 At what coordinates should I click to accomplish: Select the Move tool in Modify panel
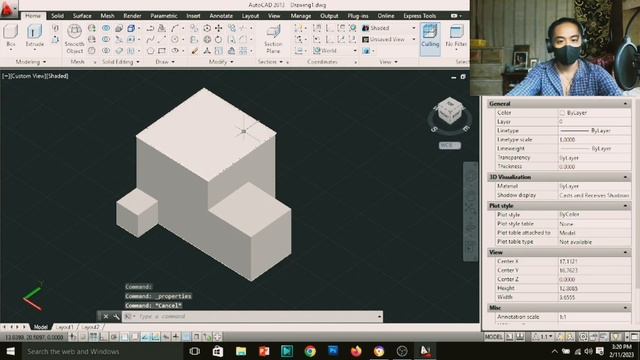point(219,28)
